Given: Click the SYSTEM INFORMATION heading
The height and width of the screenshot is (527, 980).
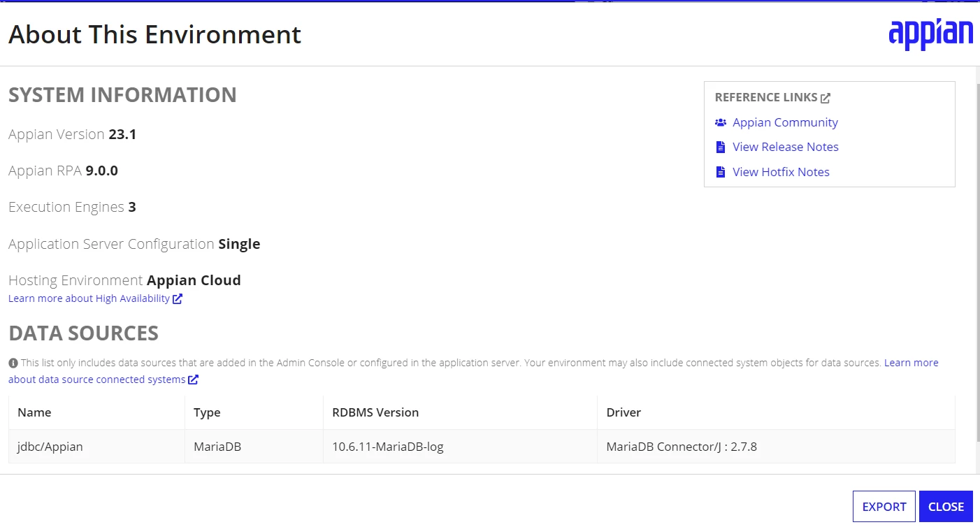Looking at the screenshot, I should [x=122, y=95].
